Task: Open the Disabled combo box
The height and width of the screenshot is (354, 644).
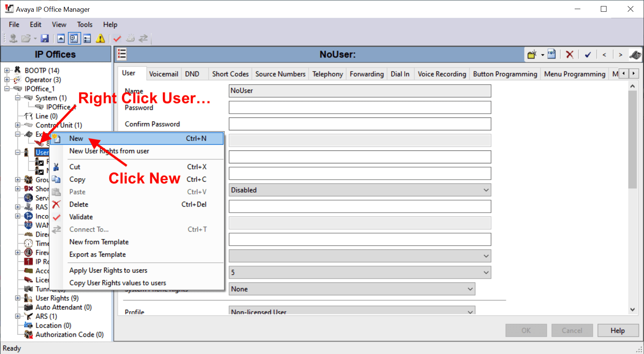Action: click(x=360, y=190)
